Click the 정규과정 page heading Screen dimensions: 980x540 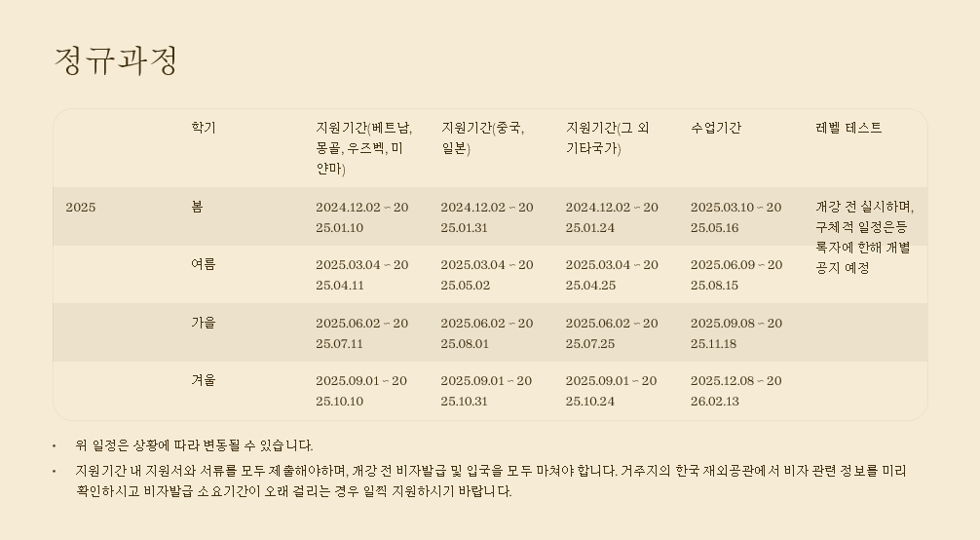[116, 60]
